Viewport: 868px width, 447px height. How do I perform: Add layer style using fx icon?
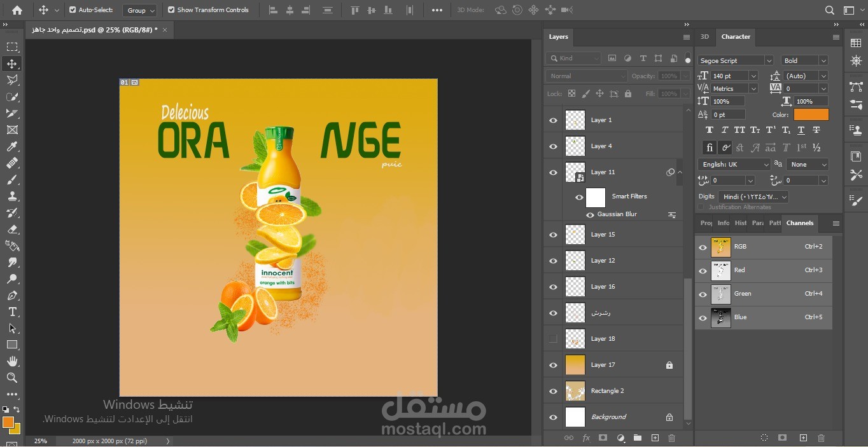pyautogui.click(x=586, y=437)
